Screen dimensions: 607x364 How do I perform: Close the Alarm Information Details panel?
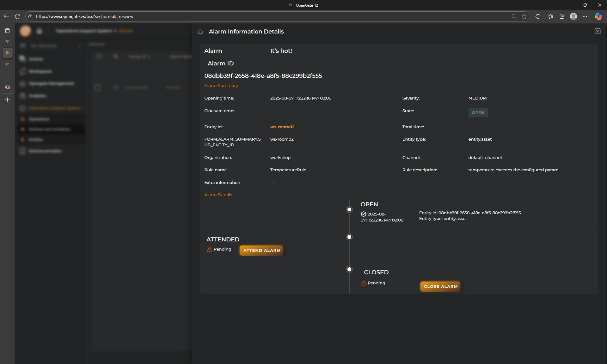(x=597, y=31)
